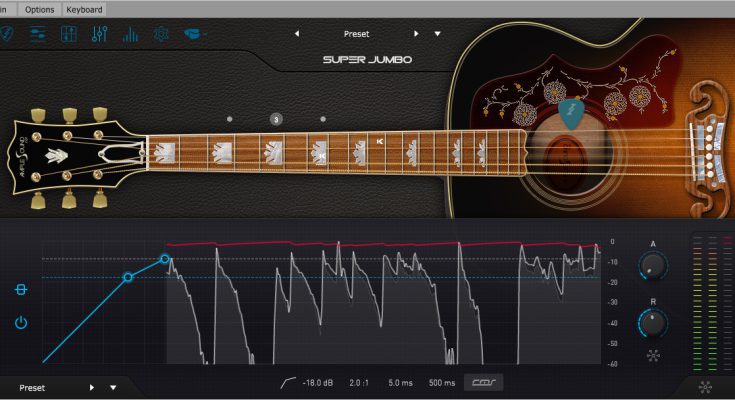Image resolution: width=735 pixels, height=400 pixels.
Task: Open the mixer faders FX icon
Action: (x=99, y=34)
